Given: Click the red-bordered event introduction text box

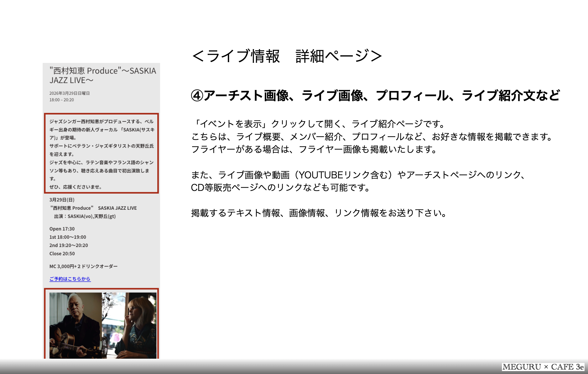Looking at the screenshot, I should (101, 153).
